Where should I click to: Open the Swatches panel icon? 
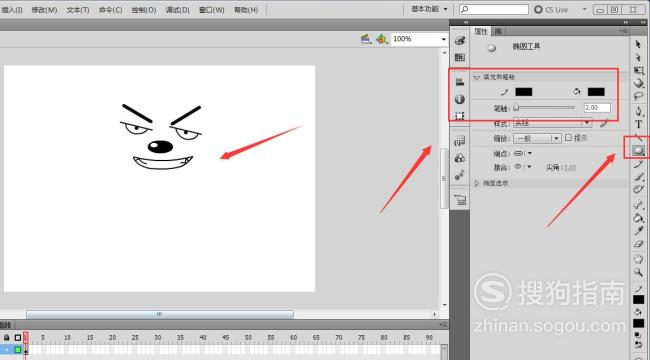[460, 58]
